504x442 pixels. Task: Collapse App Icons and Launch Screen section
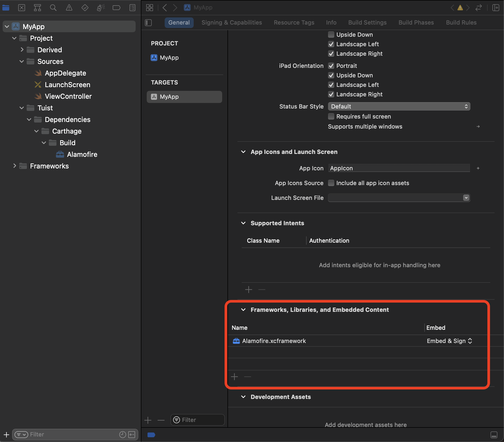[x=243, y=152]
